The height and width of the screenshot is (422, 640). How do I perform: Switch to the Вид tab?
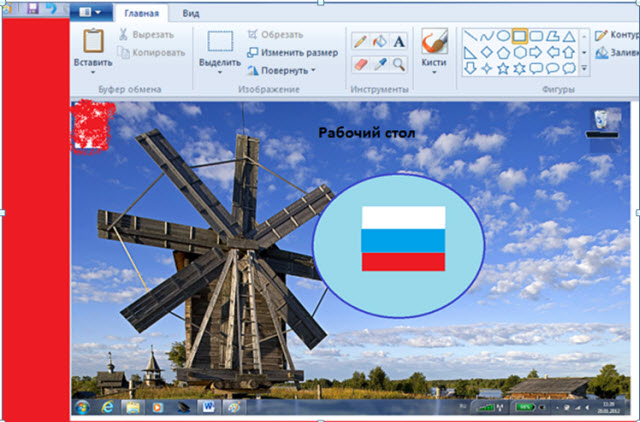click(188, 14)
